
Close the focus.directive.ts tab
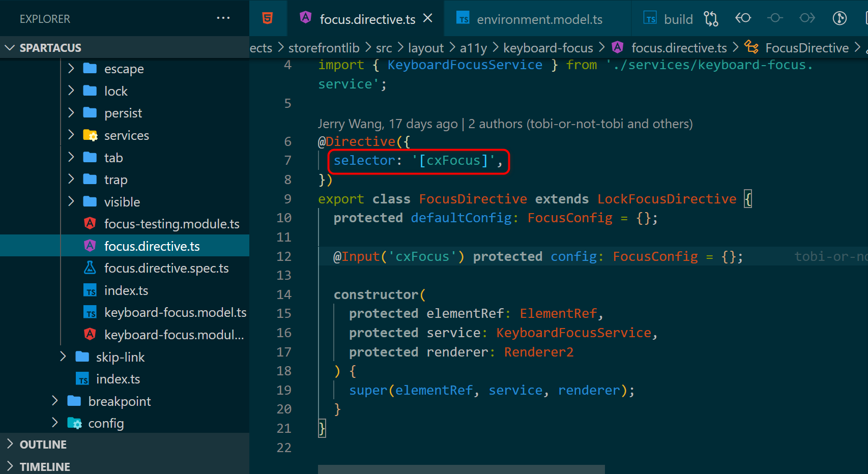coord(428,18)
